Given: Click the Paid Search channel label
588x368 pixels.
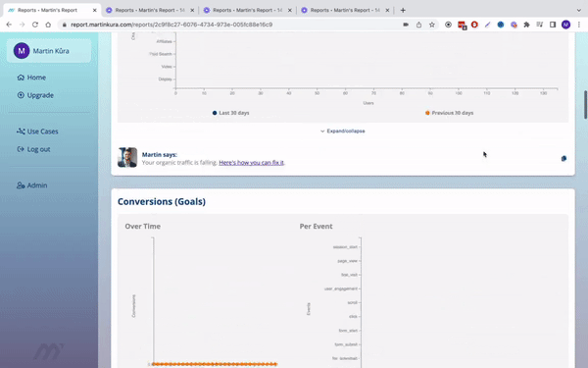Looking at the screenshot, I should click(161, 54).
